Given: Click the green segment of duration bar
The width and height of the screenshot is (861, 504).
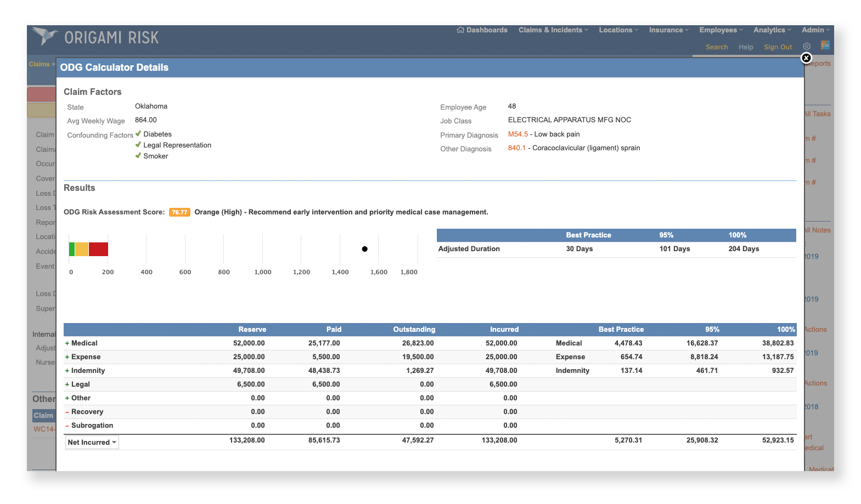Looking at the screenshot, I should tap(72, 249).
